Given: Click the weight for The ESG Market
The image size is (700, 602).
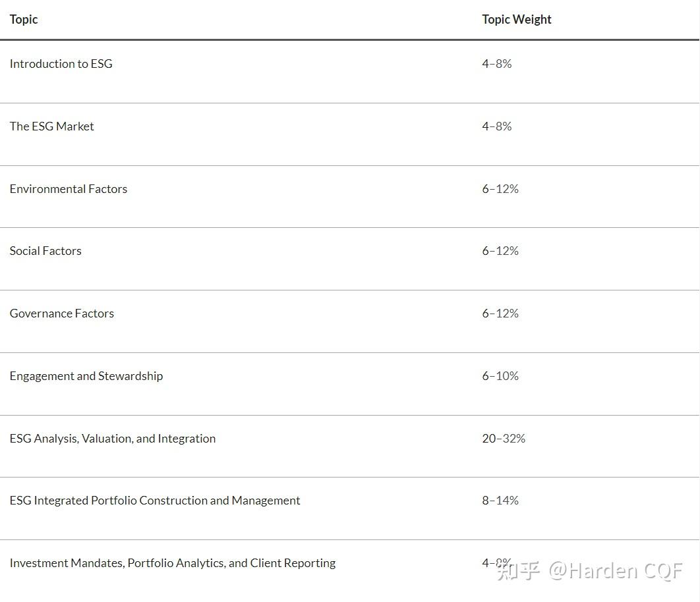Looking at the screenshot, I should pos(496,126).
